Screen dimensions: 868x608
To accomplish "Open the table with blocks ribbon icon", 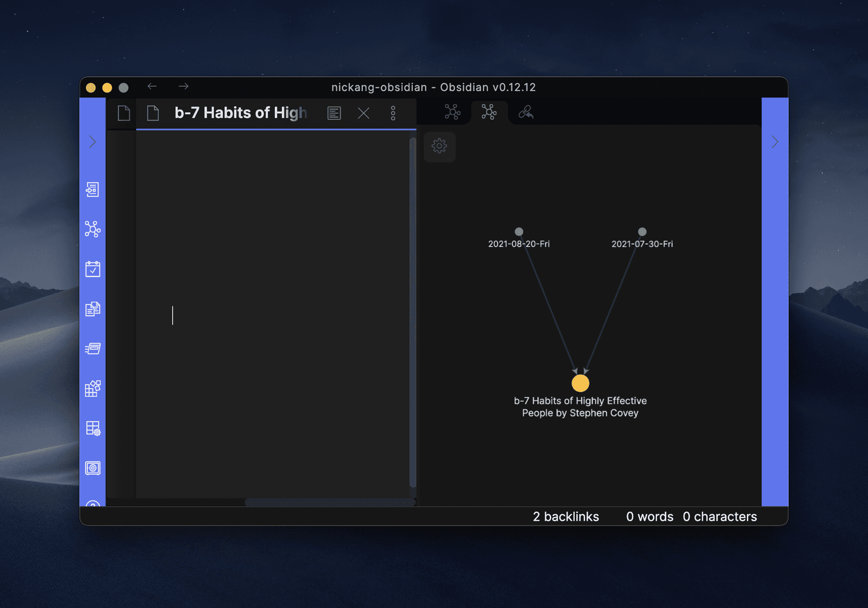I will tap(92, 389).
